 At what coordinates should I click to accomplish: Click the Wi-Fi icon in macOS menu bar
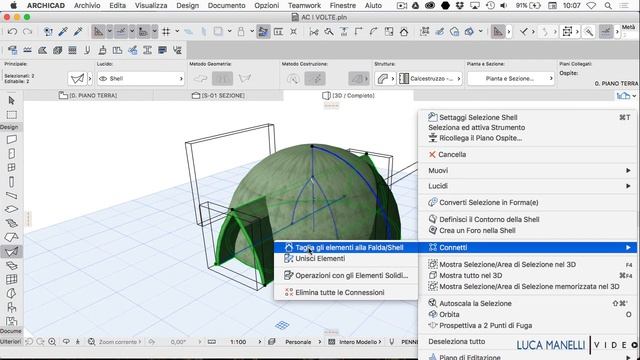click(x=591, y=6)
